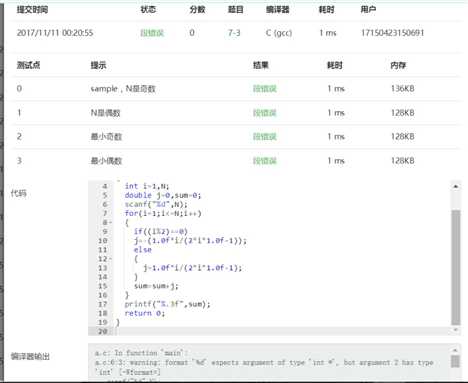This screenshot has height=383, width=468.
Task: Click the for loop code line 7
Action: (x=163, y=213)
